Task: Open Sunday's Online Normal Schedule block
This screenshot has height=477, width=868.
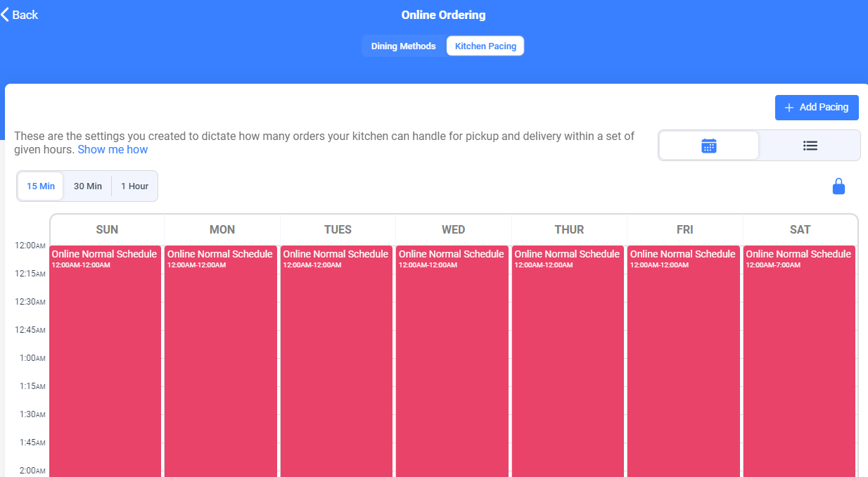Action: point(106,361)
